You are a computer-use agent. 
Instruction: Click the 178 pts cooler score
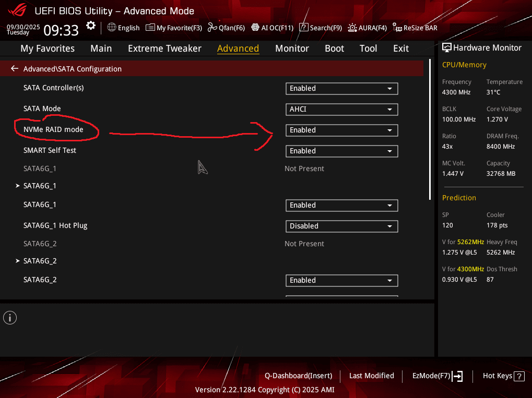click(497, 225)
